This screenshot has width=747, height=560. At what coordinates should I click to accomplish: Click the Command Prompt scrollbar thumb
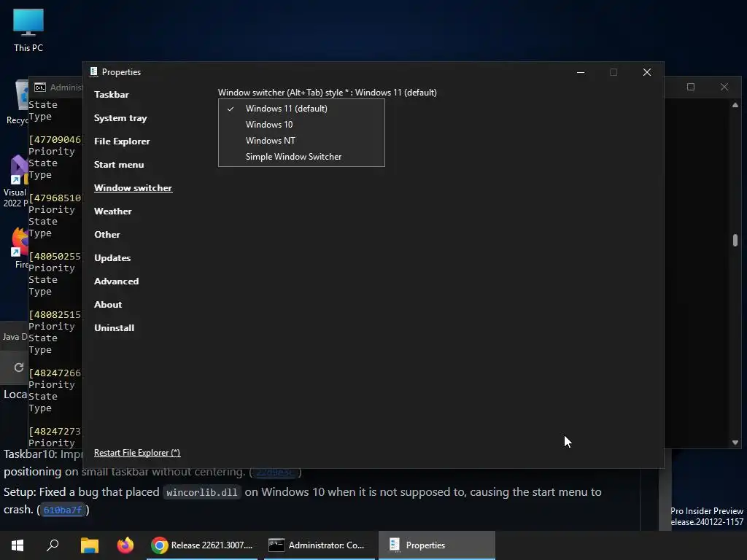(x=735, y=240)
